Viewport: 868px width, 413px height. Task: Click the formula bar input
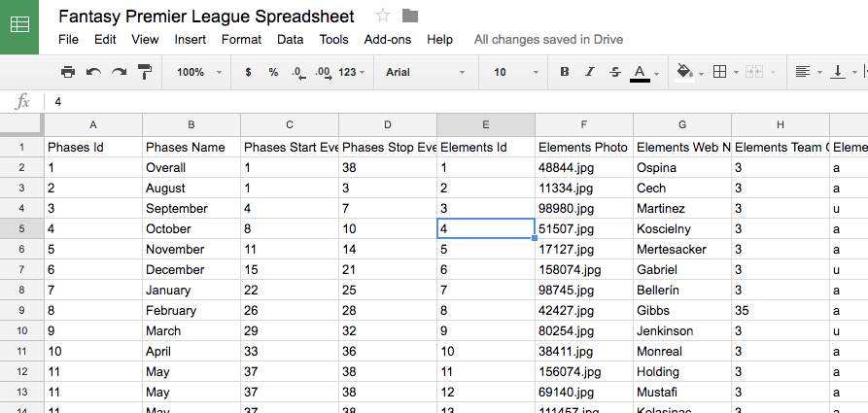(x=456, y=102)
